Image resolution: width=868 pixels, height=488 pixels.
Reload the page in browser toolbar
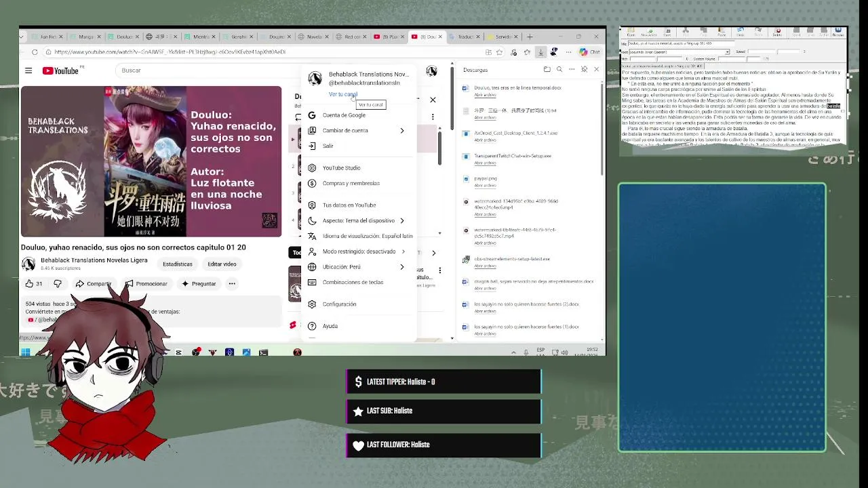pos(35,52)
